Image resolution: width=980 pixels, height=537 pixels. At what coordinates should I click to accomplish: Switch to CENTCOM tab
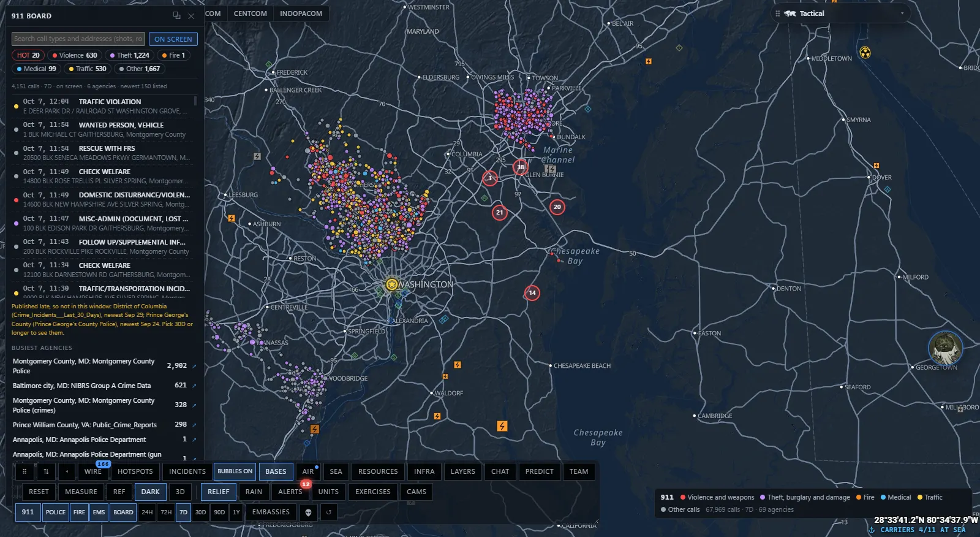(251, 13)
